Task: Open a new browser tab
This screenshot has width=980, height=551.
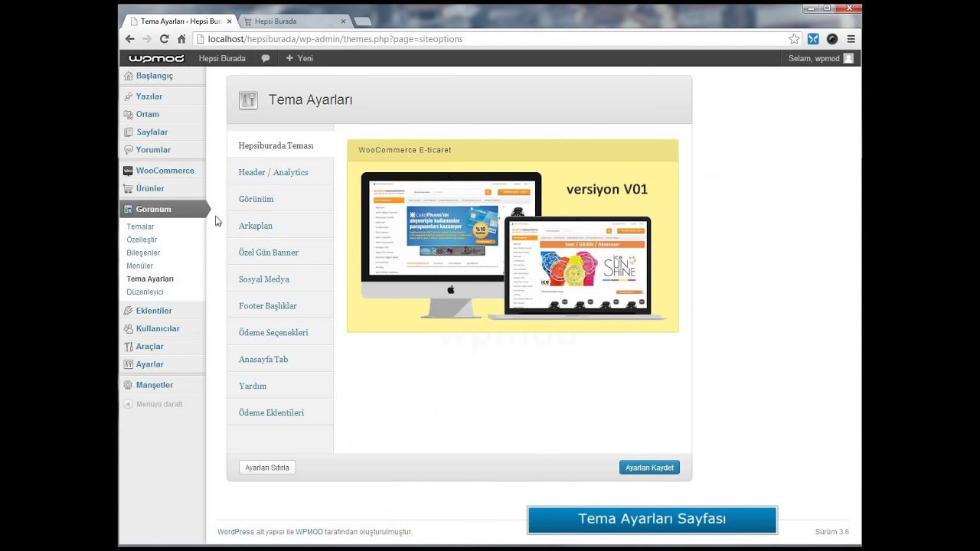Action: (363, 21)
